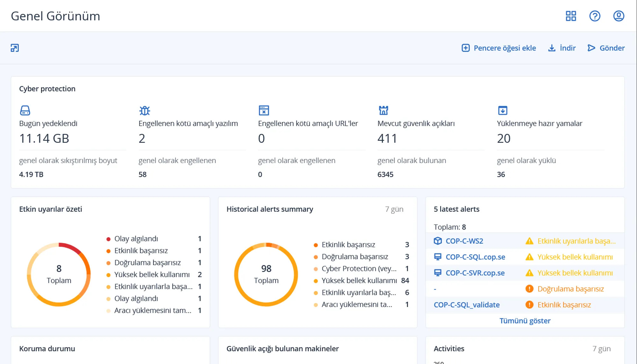Image resolution: width=637 pixels, height=364 pixels.
Task: Click the fullscreen expand dashboard icon
Action: [15, 48]
